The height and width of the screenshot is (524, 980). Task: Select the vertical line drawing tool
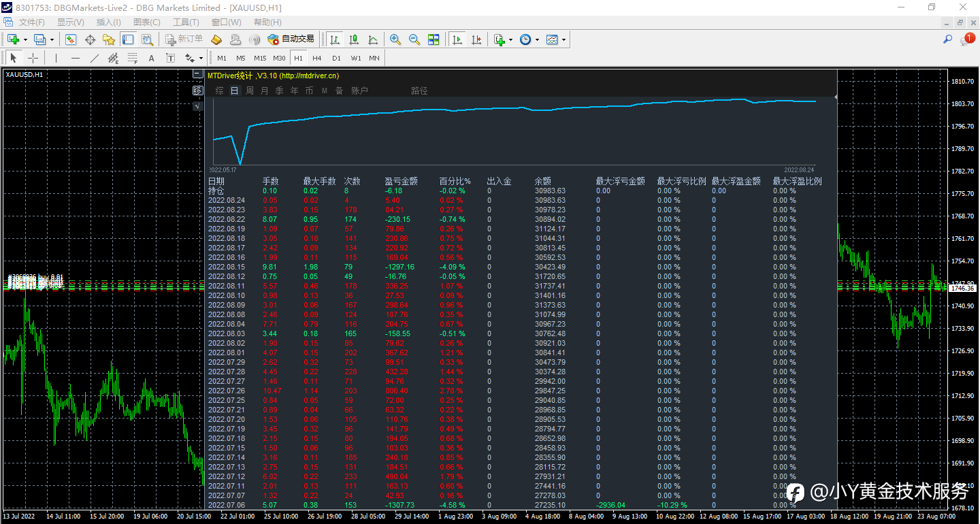56,58
